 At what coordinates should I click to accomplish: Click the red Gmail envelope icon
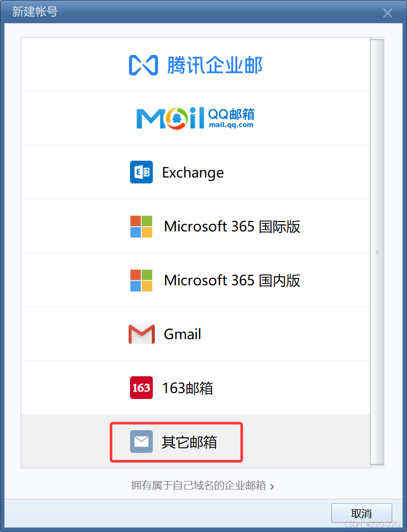click(x=141, y=334)
